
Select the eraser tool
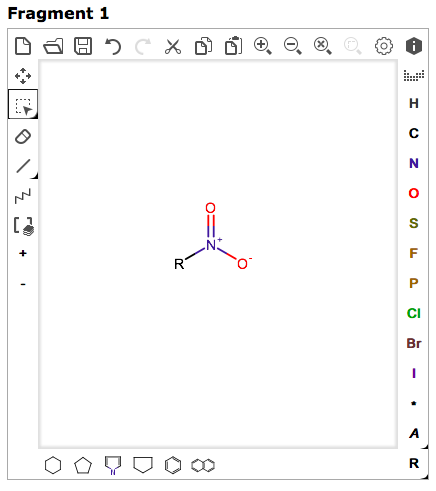(23, 136)
